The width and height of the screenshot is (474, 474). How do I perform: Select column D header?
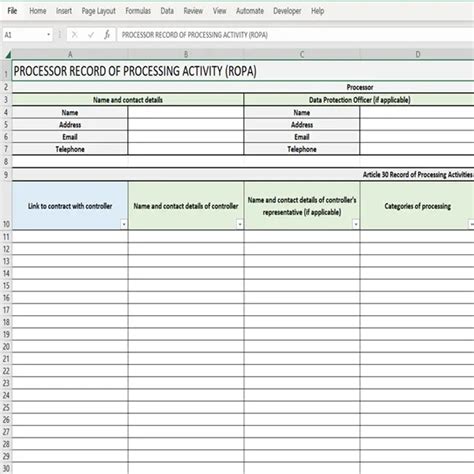(417, 54)
